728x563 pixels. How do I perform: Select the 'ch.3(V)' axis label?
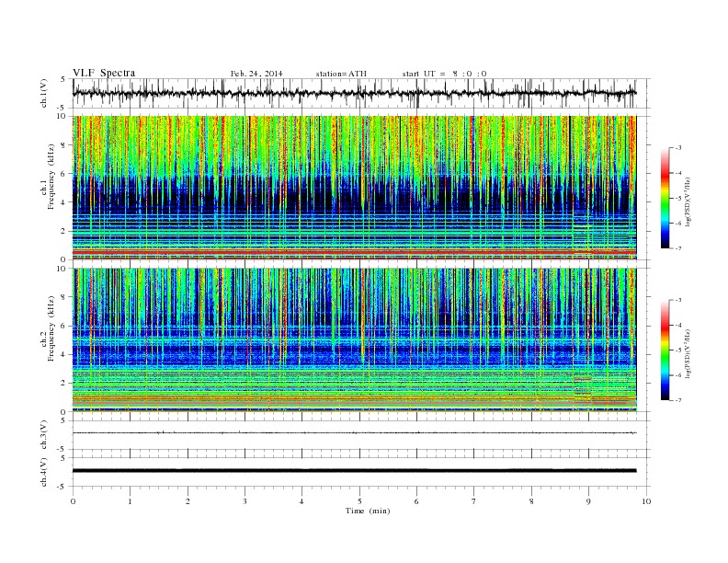click(x=44, y=435)
